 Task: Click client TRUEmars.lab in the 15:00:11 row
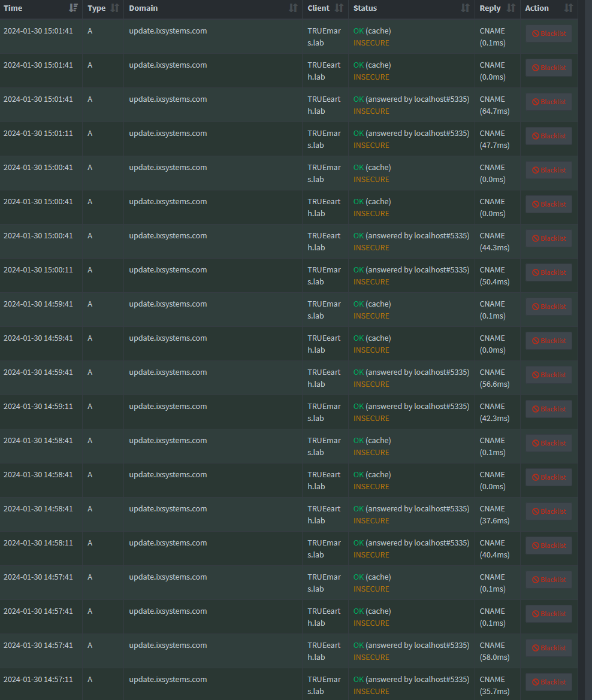324,276
